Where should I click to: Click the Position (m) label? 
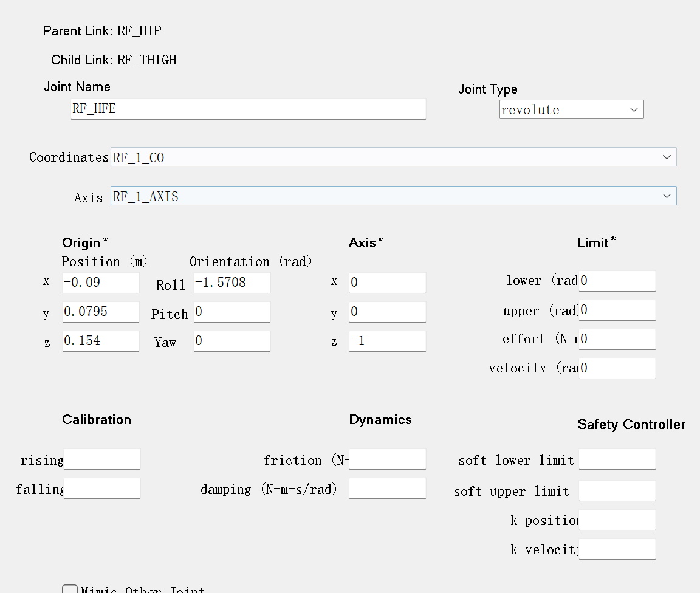coord(104,261)
